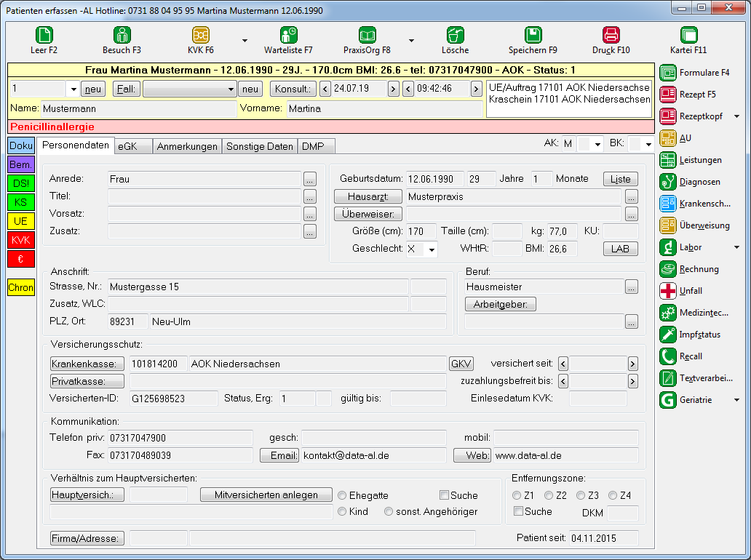Open Rezept F5 in the sidebar
751x560 pixels.
point(667,95)
